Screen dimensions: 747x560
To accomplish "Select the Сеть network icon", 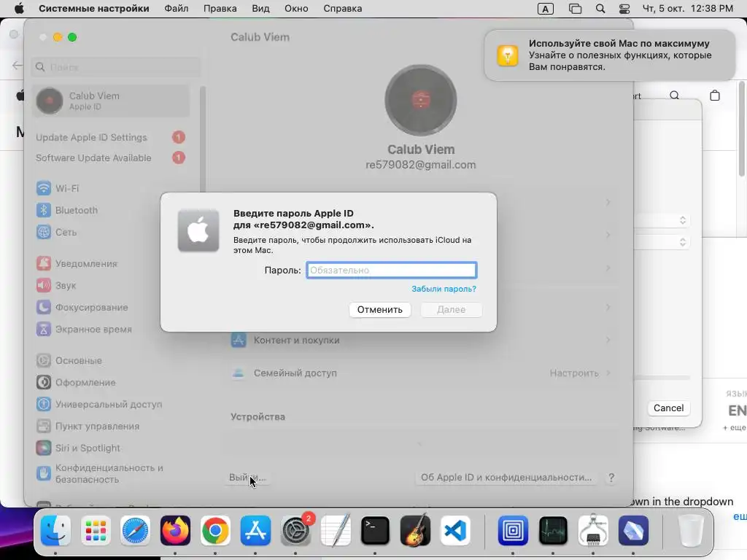I will click(43, 232).
